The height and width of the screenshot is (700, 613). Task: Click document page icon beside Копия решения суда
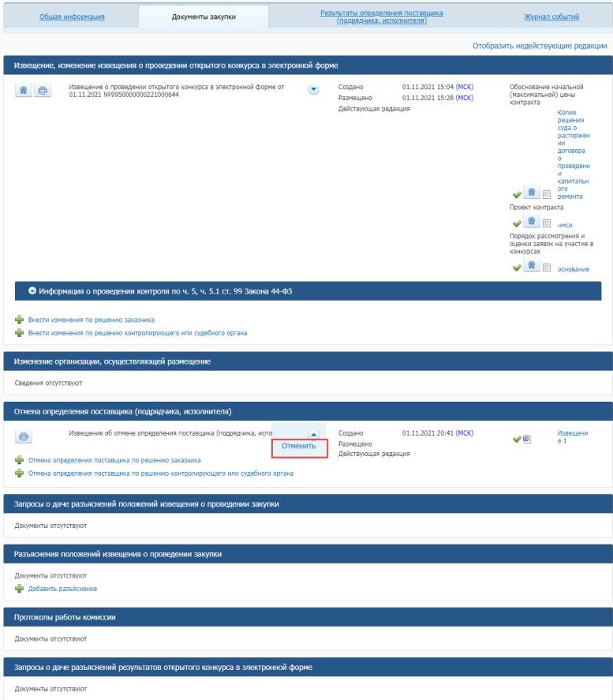(x=547, y=194)
